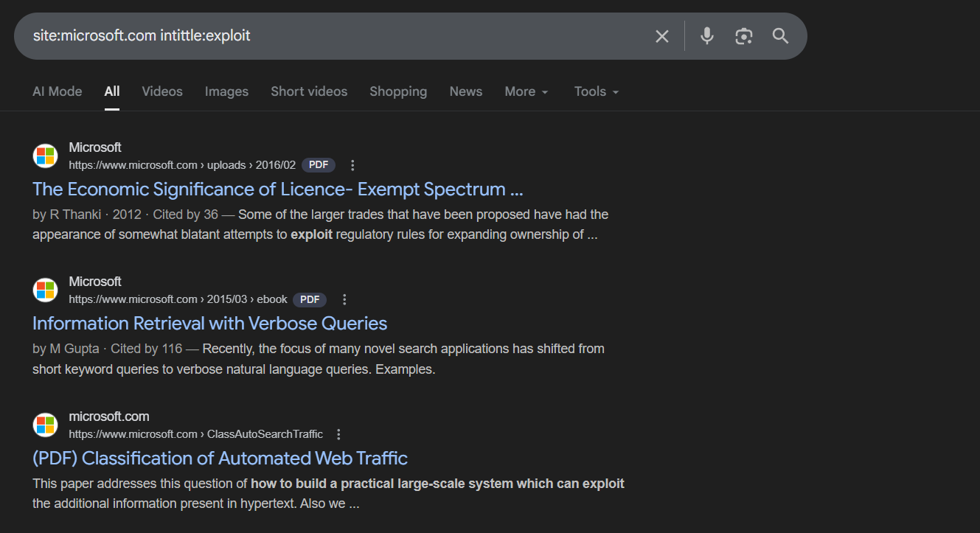Viewport: 980px width, 533px height.
Task: Click Microsoft favicon of first result
Action: pos(46,156)
